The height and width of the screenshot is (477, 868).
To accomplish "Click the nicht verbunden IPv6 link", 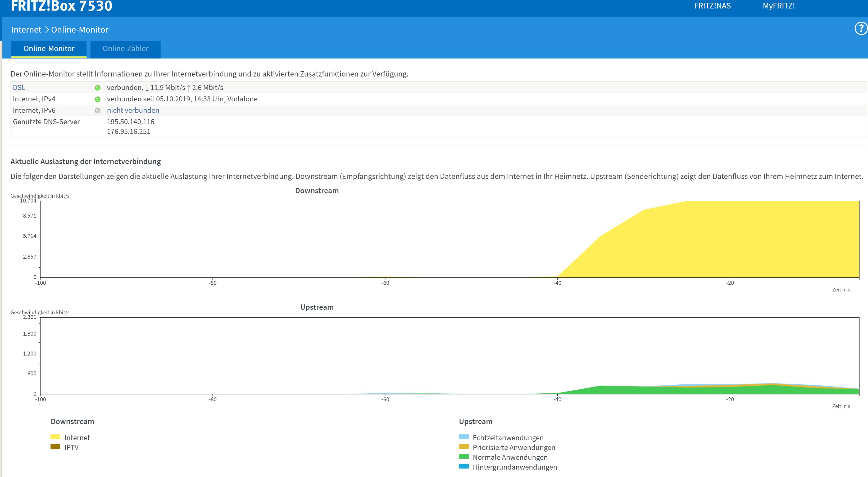I will pyautogui.click(x=133, y=110).
